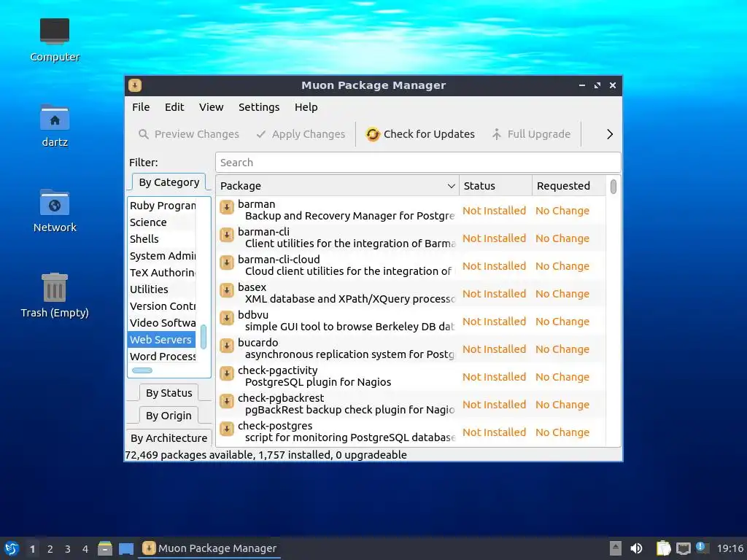Click the clipboard tray icon
The image size is (747, 560).
663,548
